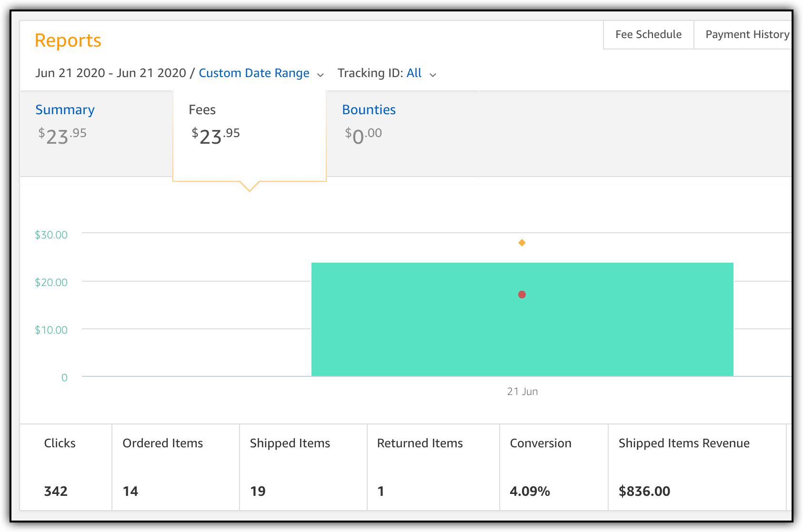Click the orange diamond chart marker
Image resolution: width=803 pixels, height=532 pixels.
pos(522,243)
